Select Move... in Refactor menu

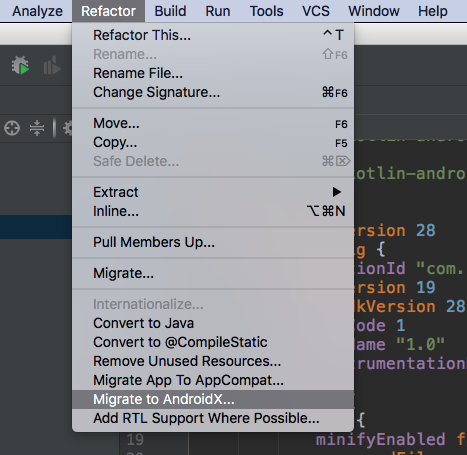pyautogui.click(x=213, y=124)
